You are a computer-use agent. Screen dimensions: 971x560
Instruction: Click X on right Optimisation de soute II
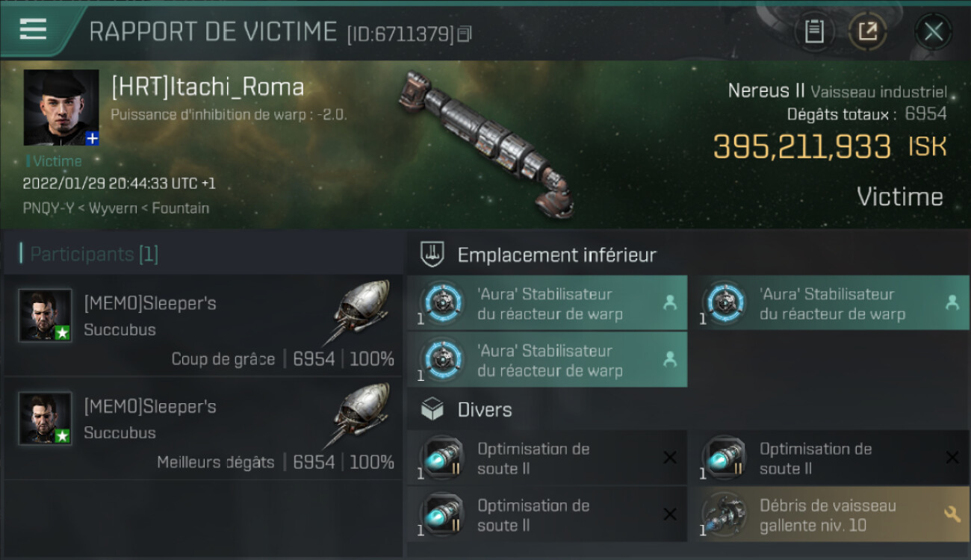pos(952,458)
